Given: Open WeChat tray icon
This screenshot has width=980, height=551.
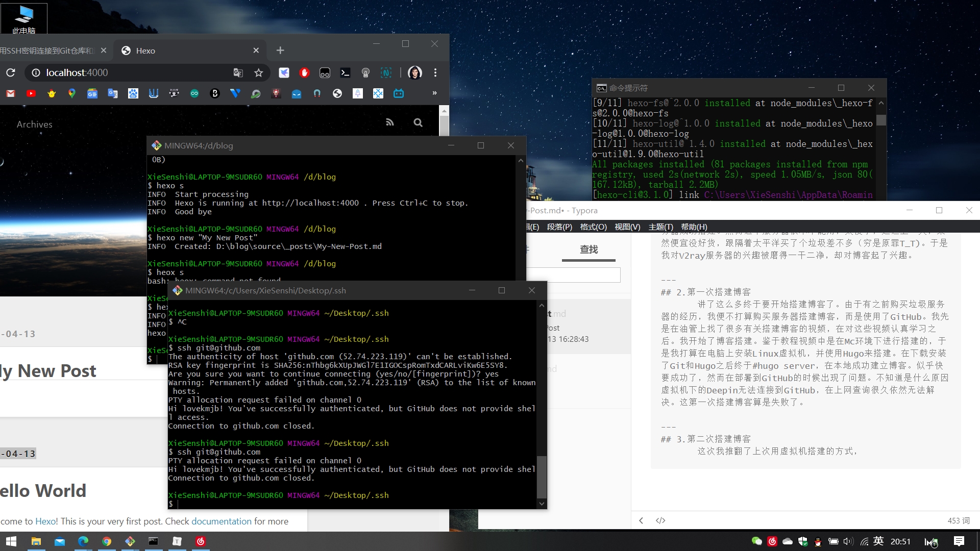Looking at the screenshot, I should (757, 541).
